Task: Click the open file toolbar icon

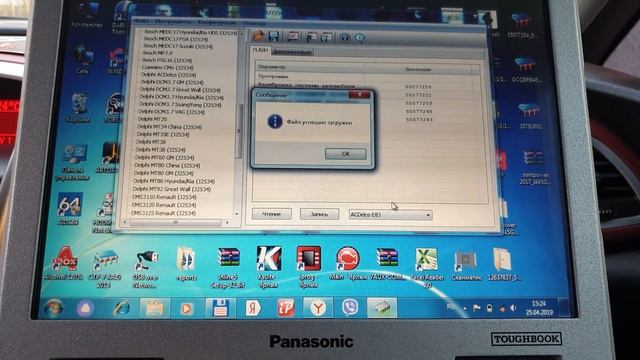Action: (258, 36)
